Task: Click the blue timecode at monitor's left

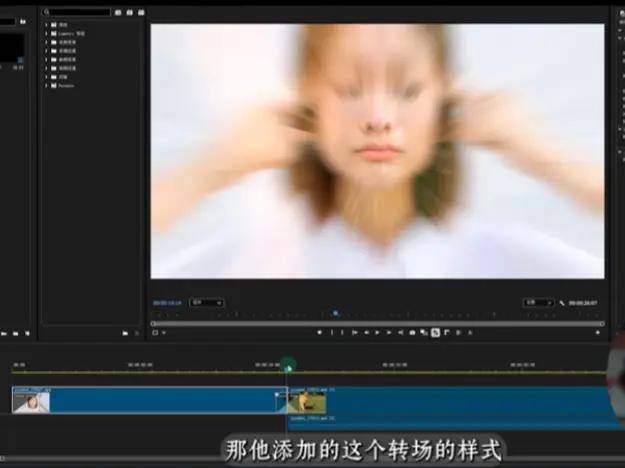Action: point(165,302)
